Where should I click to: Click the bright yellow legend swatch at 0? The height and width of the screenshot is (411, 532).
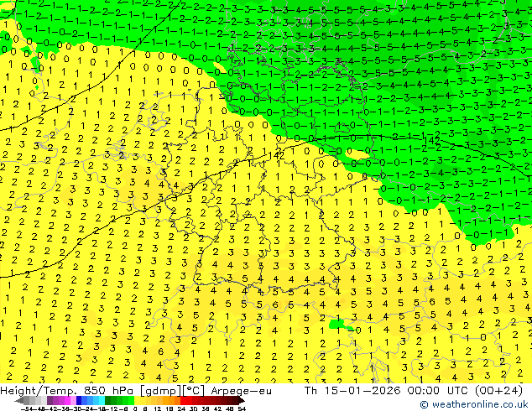(x=137, y=400)
